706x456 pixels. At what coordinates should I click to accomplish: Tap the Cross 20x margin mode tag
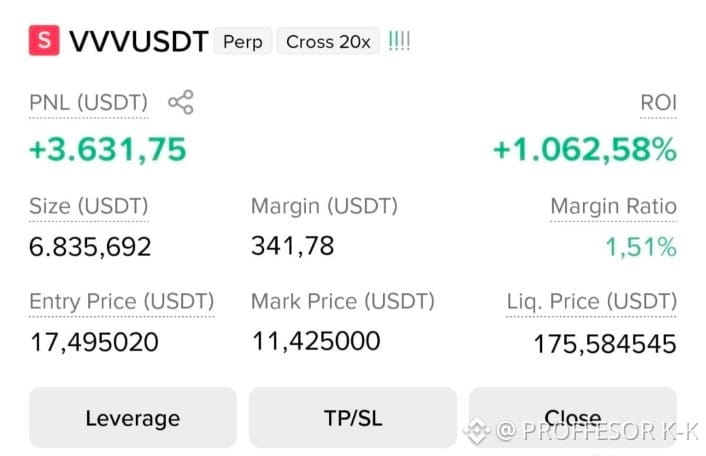pos(328,41)
